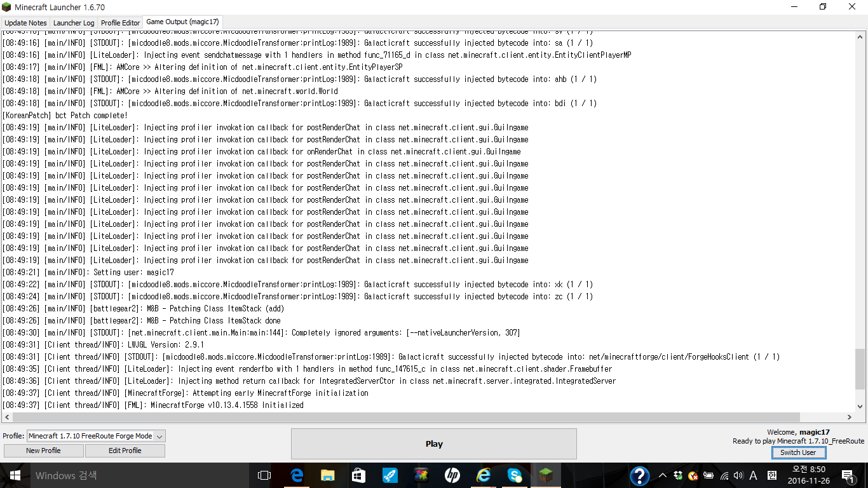
Task: Click the Minecraft grass block taskbar icon
Action: coord(546,475)
